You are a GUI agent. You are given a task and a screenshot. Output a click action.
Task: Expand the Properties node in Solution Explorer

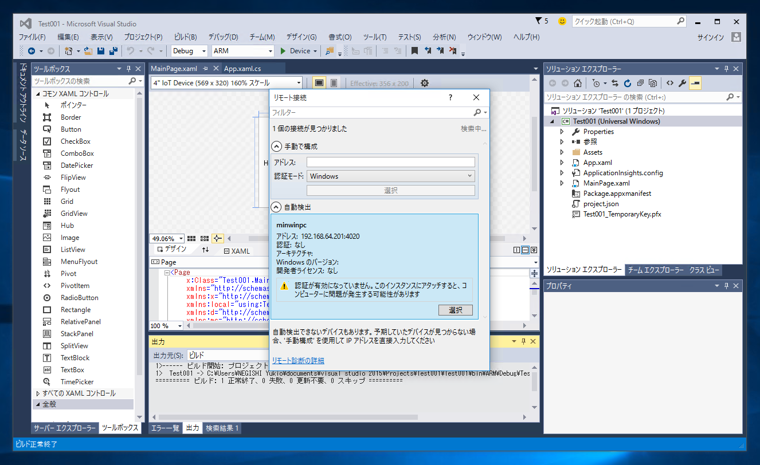tap(562, 132)
